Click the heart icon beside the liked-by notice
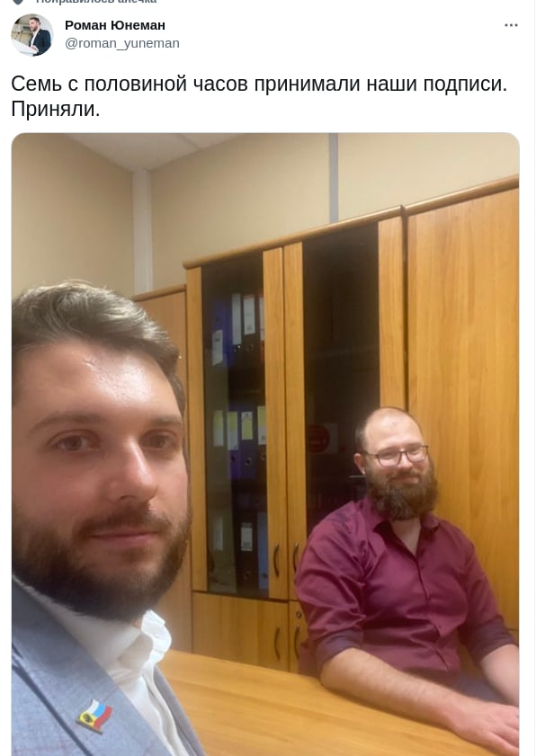545x756 pixels. click(x=18, y=2)
